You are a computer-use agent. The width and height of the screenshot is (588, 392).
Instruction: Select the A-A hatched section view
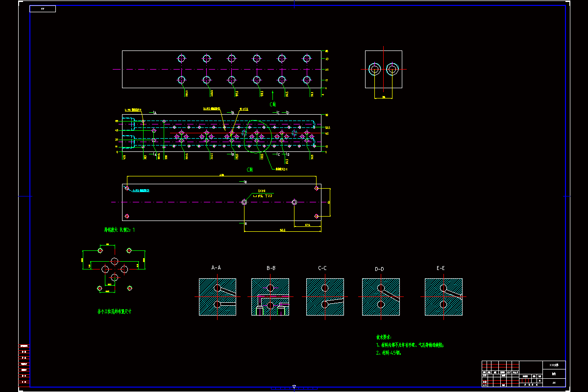coord(218,297)
